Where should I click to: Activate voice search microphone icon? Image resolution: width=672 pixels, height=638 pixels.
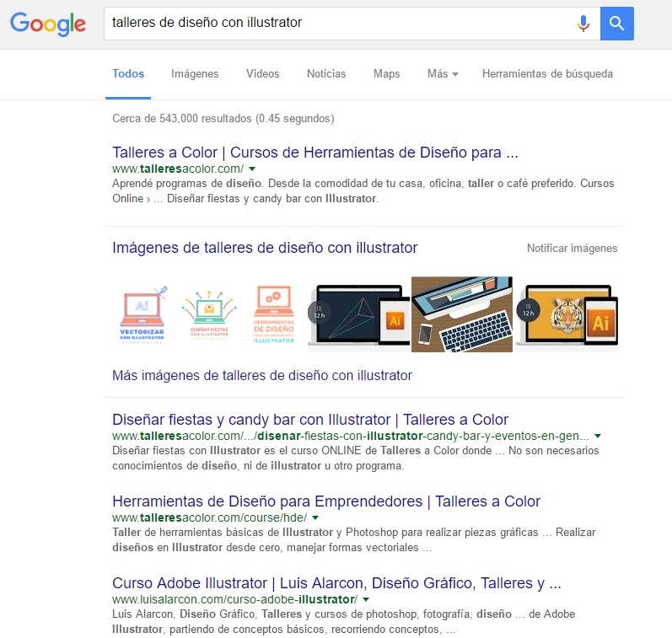[x=583, y=23]
